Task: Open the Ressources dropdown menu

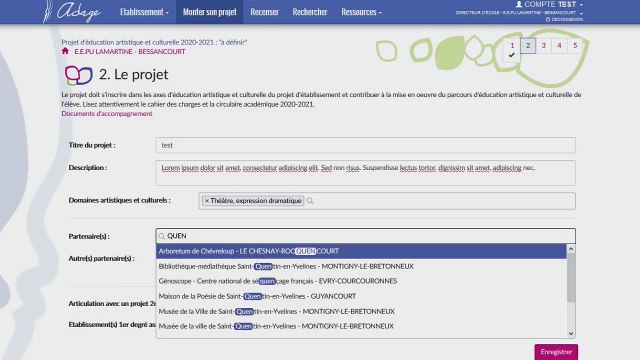Action: (x=362, y=12)
